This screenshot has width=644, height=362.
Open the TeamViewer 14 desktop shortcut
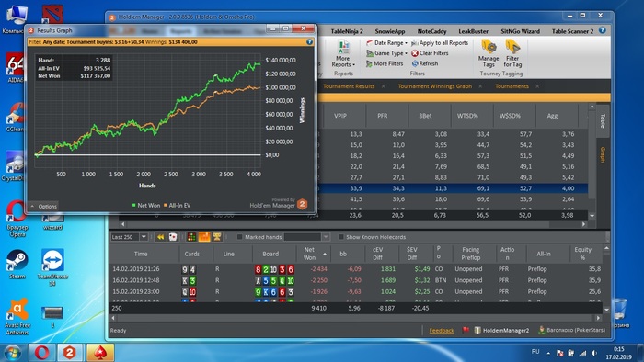pyautogui.click(x=52, y=267)
